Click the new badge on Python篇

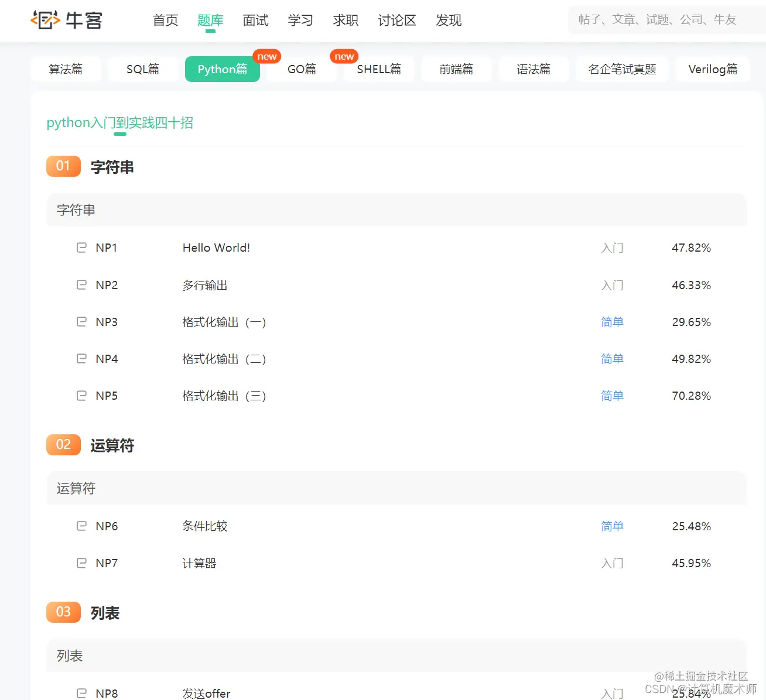(x=266, y=56)
